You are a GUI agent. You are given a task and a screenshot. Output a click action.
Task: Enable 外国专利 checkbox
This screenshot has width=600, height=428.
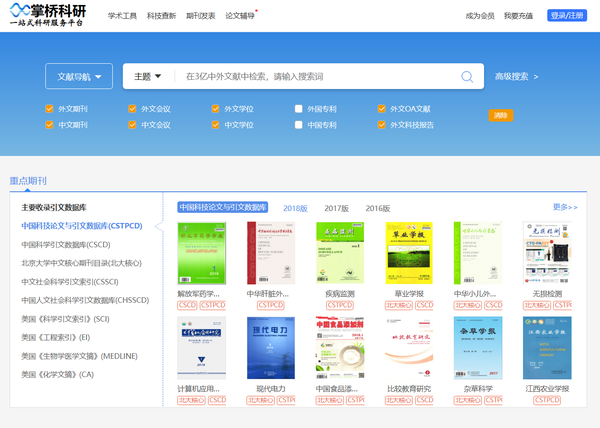pyautogui.click(x=298, y=109)
